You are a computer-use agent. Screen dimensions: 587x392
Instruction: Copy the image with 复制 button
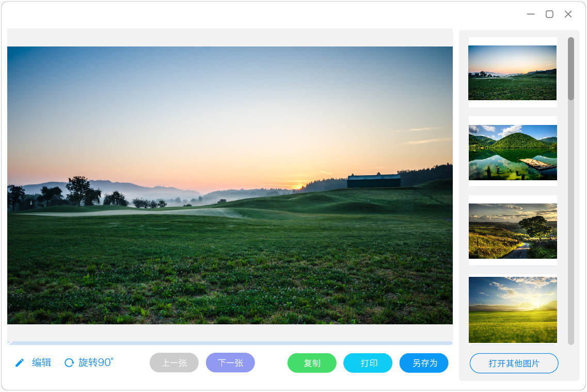tap(312, 363)
